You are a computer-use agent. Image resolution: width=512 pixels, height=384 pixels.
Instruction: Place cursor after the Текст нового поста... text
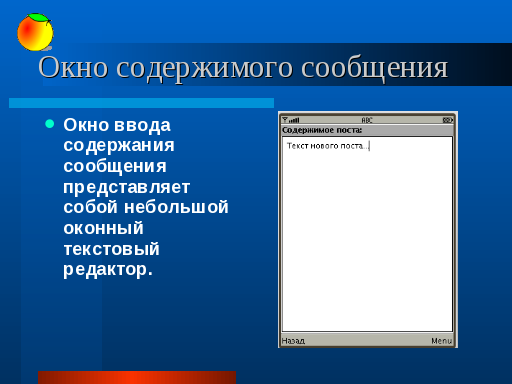370,146
